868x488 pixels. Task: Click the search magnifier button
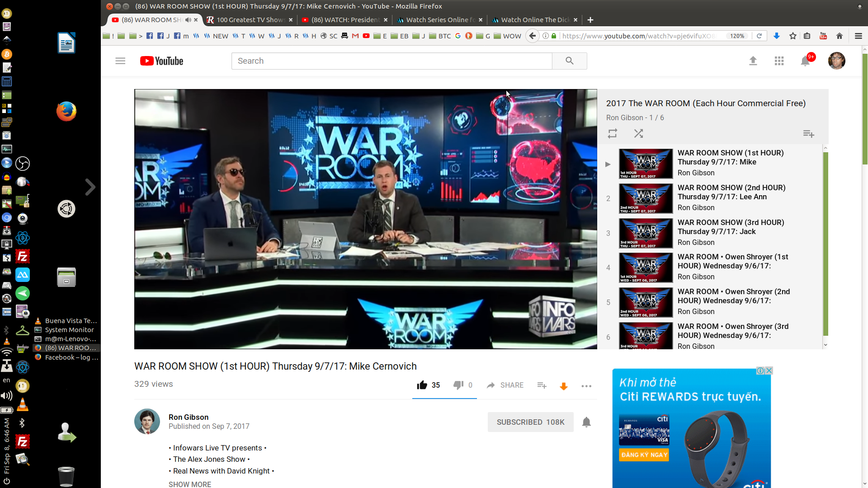[x=570, y=61]
